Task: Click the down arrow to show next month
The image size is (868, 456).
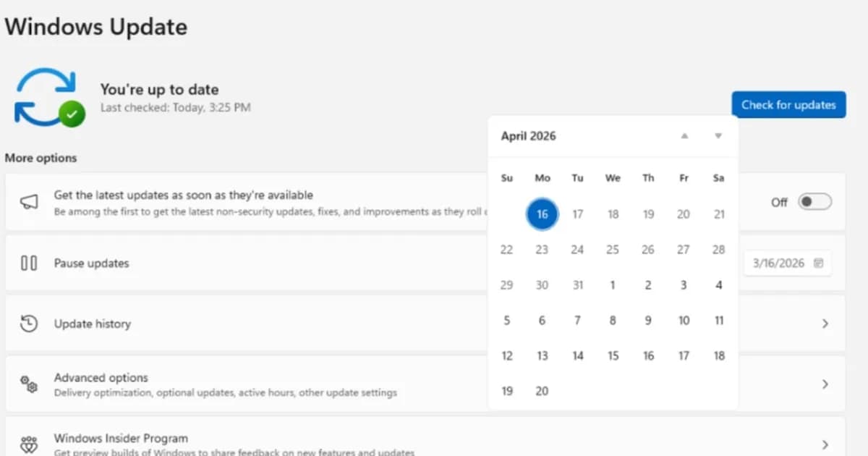Action: [x=718, y=136]
